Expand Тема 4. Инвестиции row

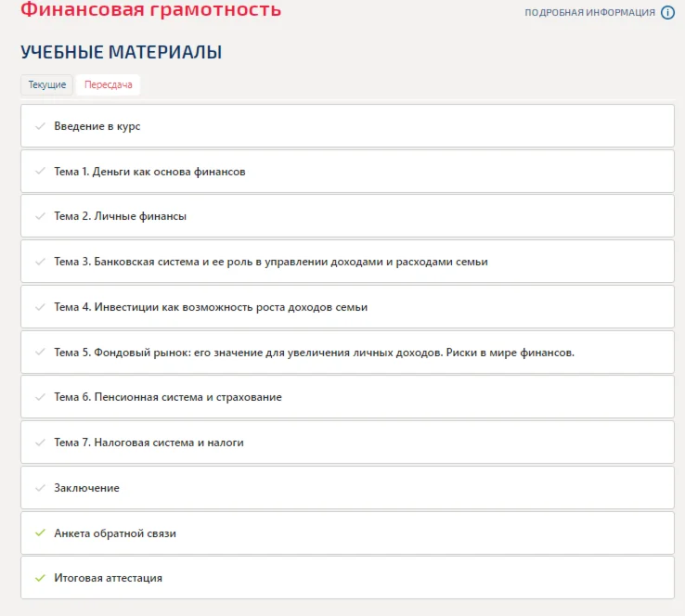coord(347,307)
